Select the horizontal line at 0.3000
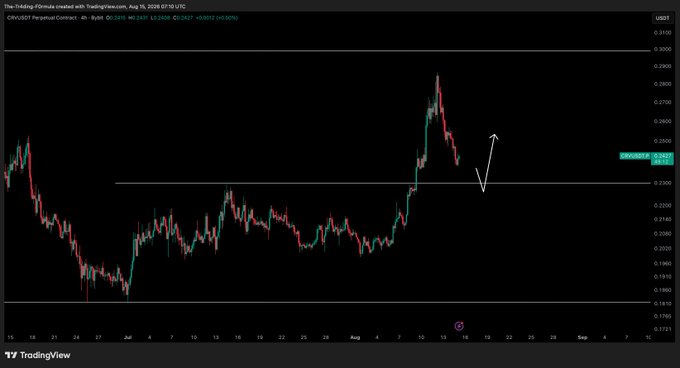This screenshot has height=368, width=680. [x=327, y=51]
